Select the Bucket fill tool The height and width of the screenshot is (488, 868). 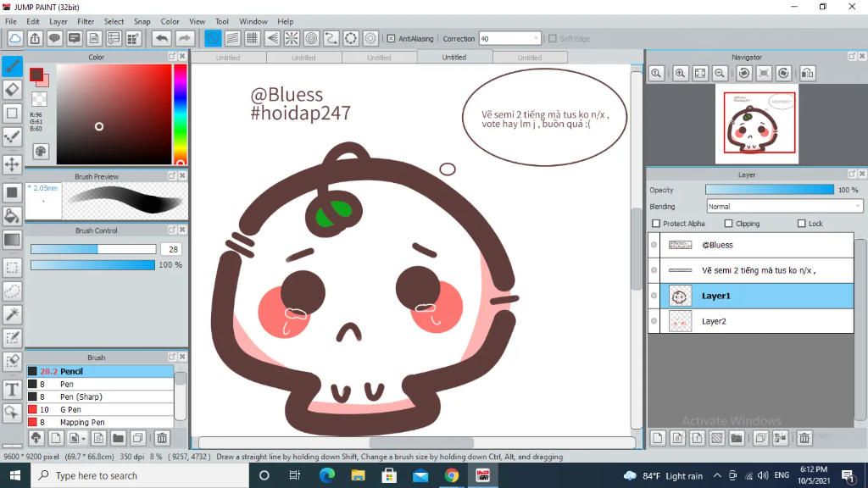12,216
